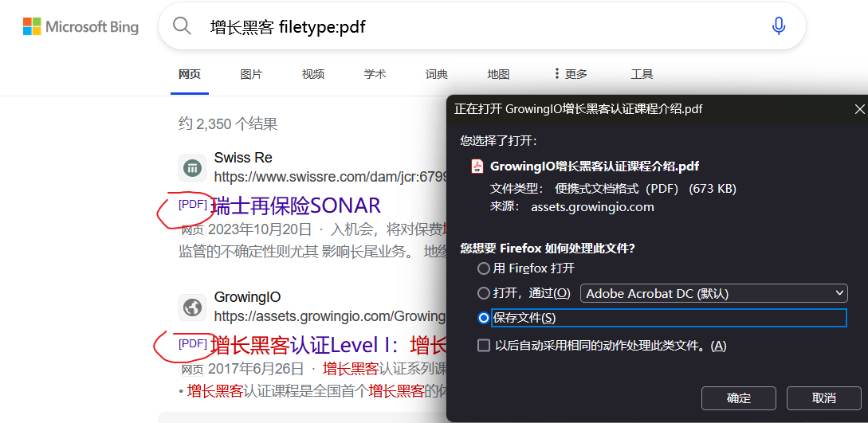Click the PDF file icon in dialog
The width and height of the screenshot is (868, 423).
[x=477, y=166]
